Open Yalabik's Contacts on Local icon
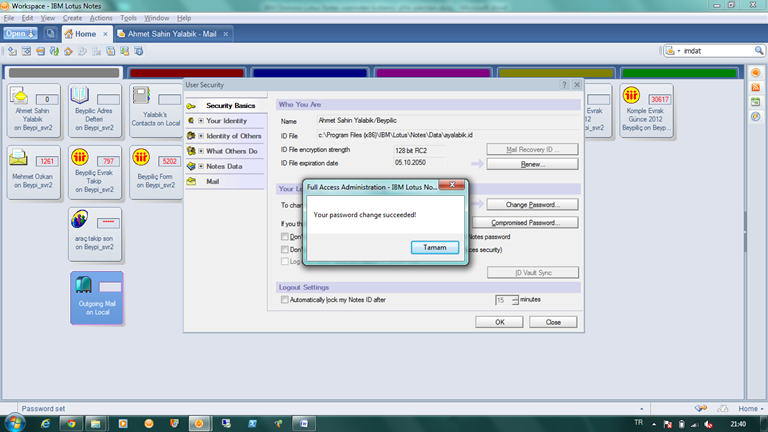Screen dimensions: 768x432 pos(156,110)
